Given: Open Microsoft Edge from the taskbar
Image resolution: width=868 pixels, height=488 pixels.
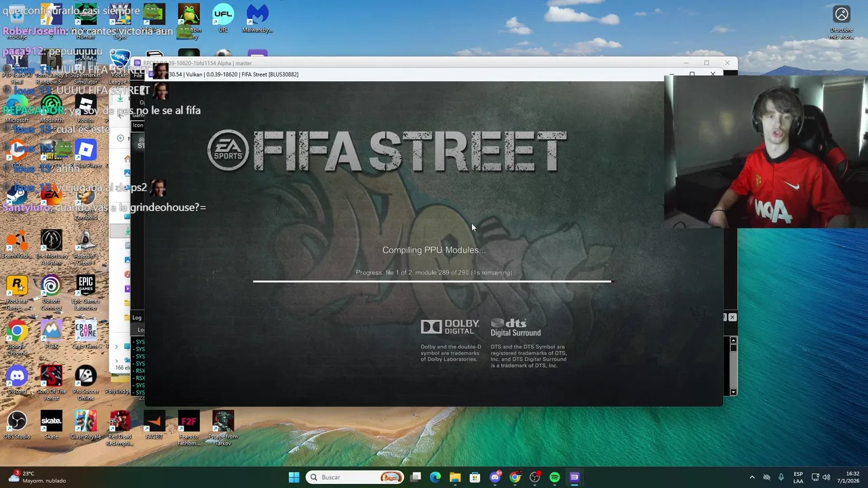Looking at the screenshot, I should 435,477.
